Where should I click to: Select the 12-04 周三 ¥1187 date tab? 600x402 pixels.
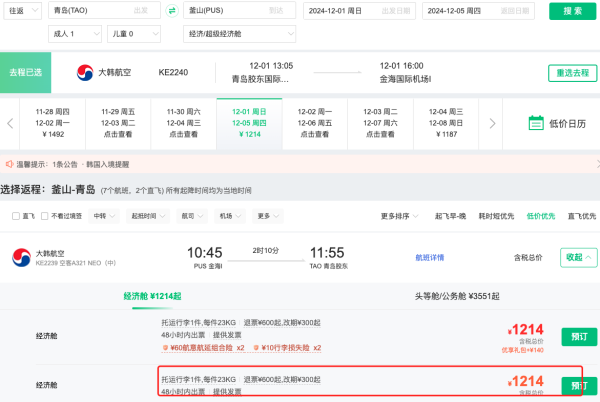coord(446,123)
